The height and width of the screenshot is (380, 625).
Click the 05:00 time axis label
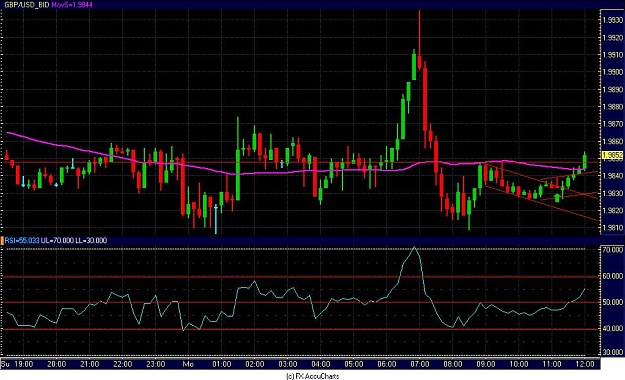[x=354, y=364]
